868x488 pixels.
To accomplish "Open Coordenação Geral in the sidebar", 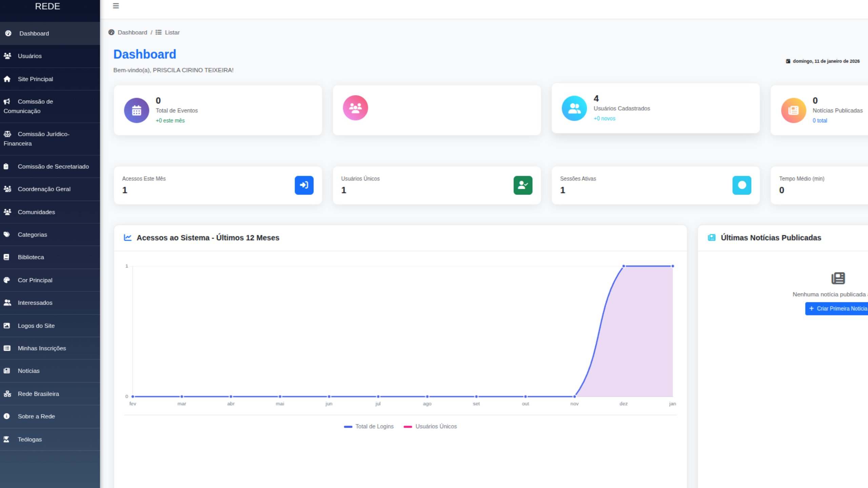I will 50,189.
